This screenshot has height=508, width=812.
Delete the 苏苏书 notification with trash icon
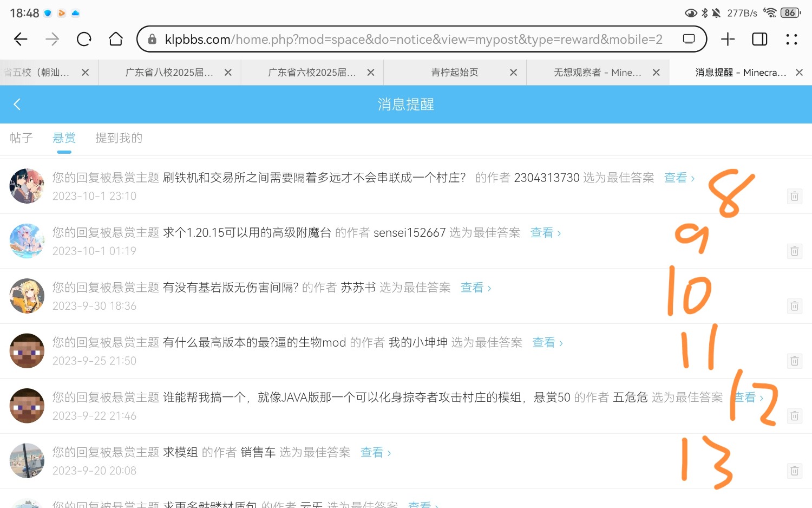click(x=794, y=306)
